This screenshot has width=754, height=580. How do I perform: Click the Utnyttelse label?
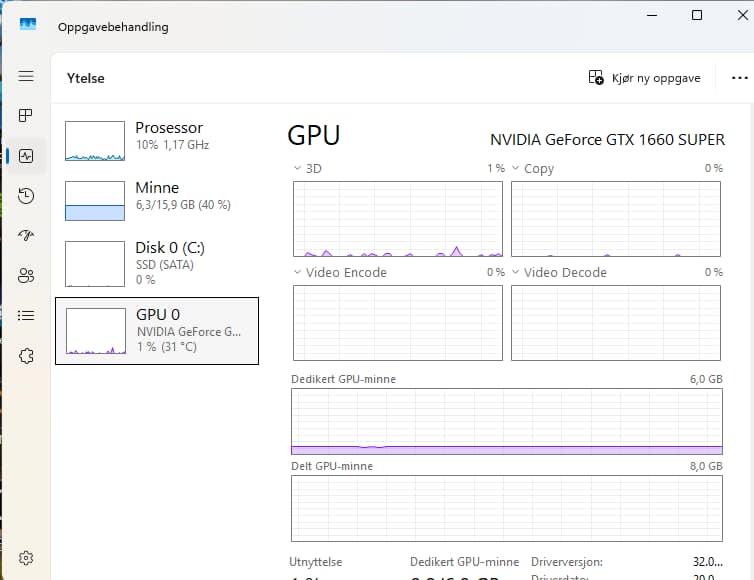[x=315, y=562]
